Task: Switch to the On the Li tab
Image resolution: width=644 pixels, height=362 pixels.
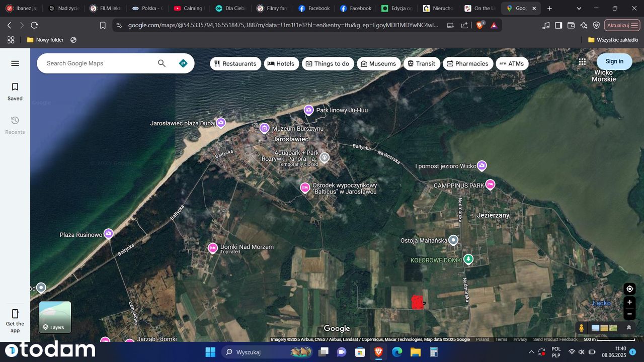Action: click(x=480, y=9)
